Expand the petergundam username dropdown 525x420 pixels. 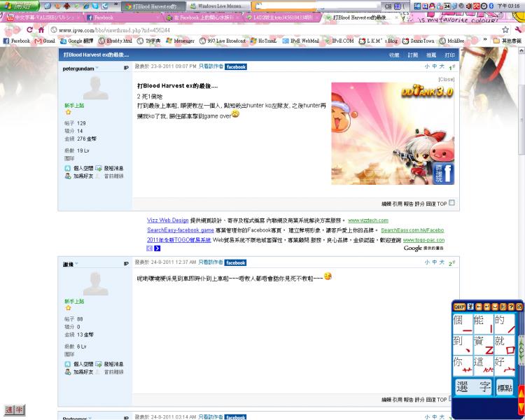(97, 69)
